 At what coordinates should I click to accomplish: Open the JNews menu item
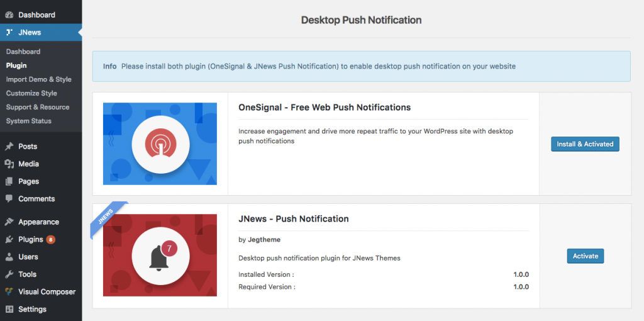(30, 32)
